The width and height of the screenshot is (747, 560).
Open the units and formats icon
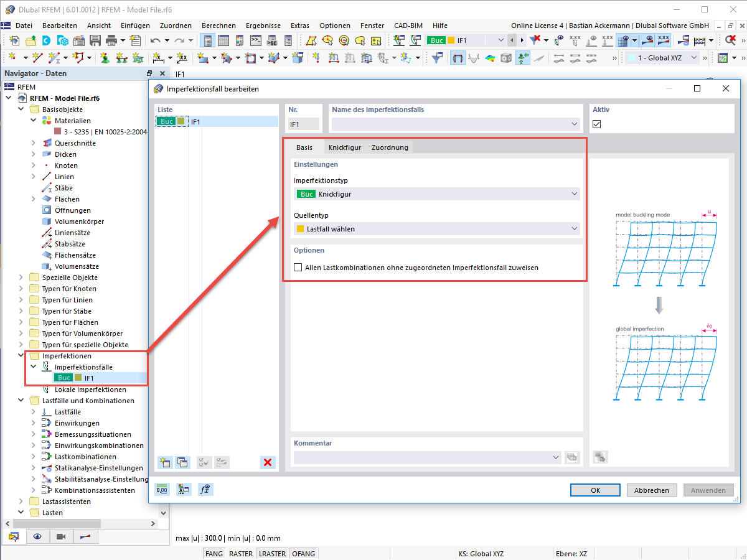click(x=184, y=490)
